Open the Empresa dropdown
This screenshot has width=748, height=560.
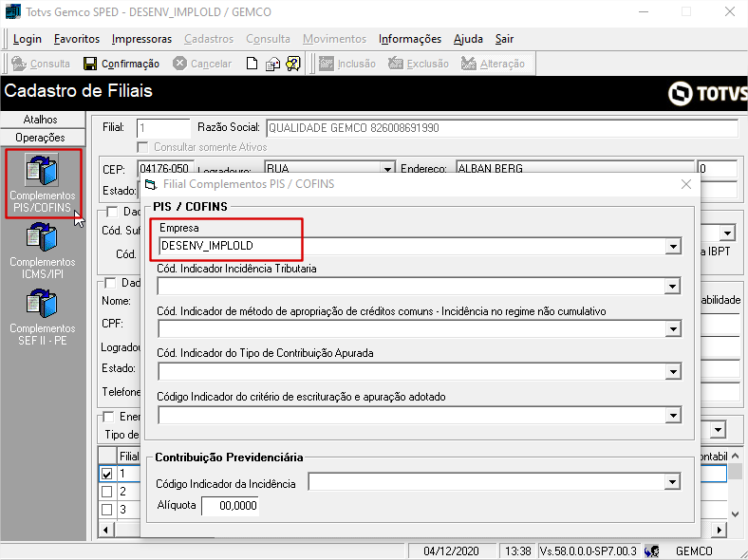click(673, 247)
